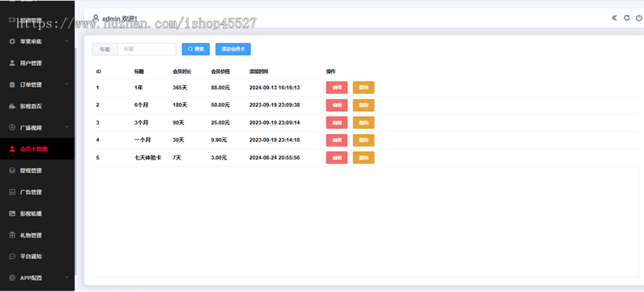644x292 pixels.
Task: Click the power logout icon
Action: tap(638, 18)
